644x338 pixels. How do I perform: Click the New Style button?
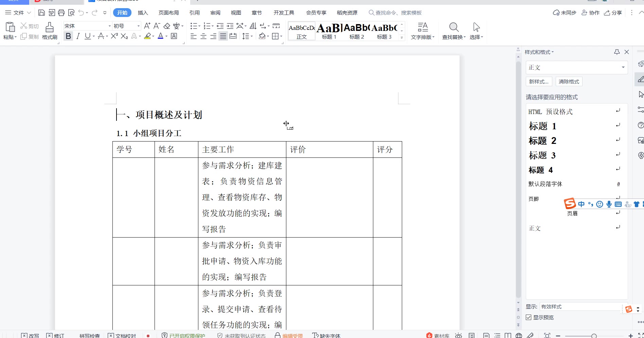point(539,82)
